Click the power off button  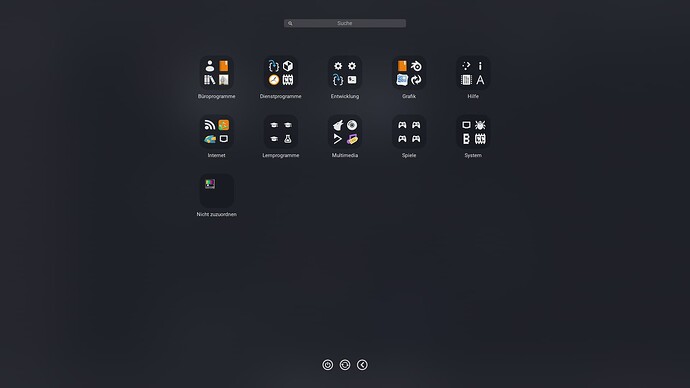(x=327, y=365)
